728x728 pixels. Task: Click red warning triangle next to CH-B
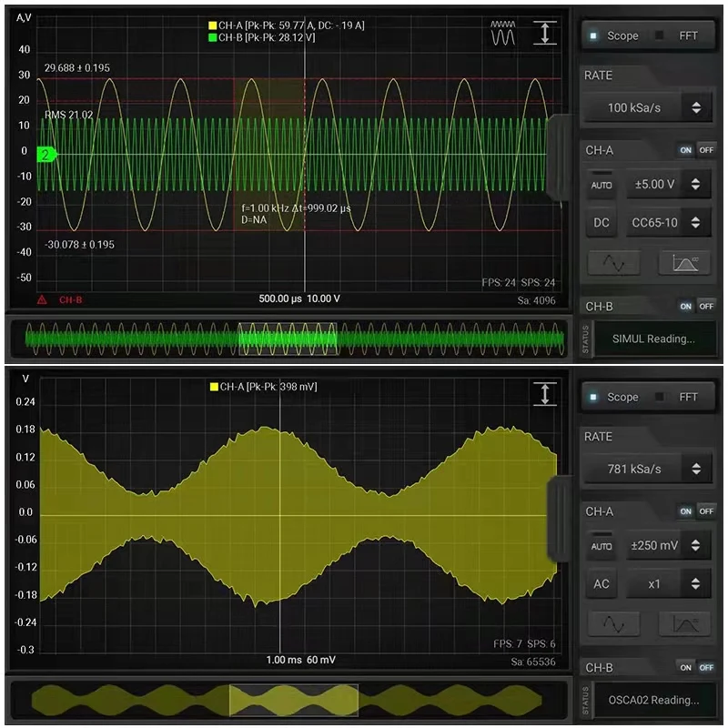42,300
